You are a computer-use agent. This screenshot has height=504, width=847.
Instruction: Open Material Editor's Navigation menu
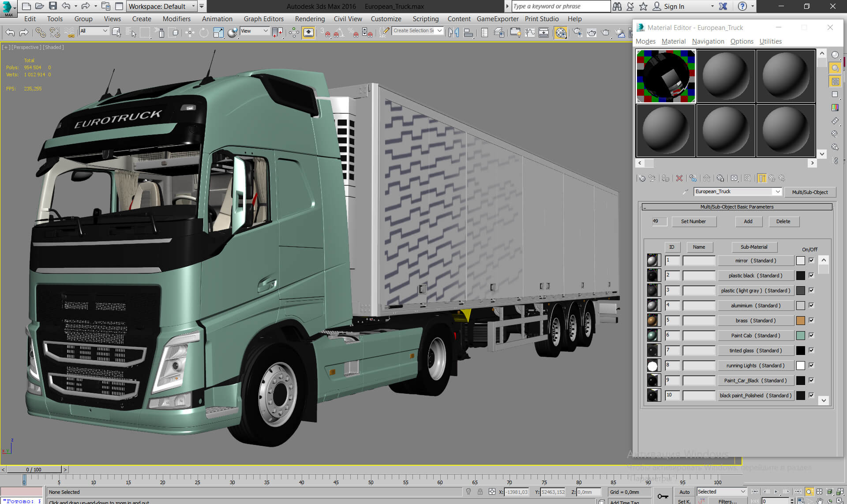pos(708,41)
